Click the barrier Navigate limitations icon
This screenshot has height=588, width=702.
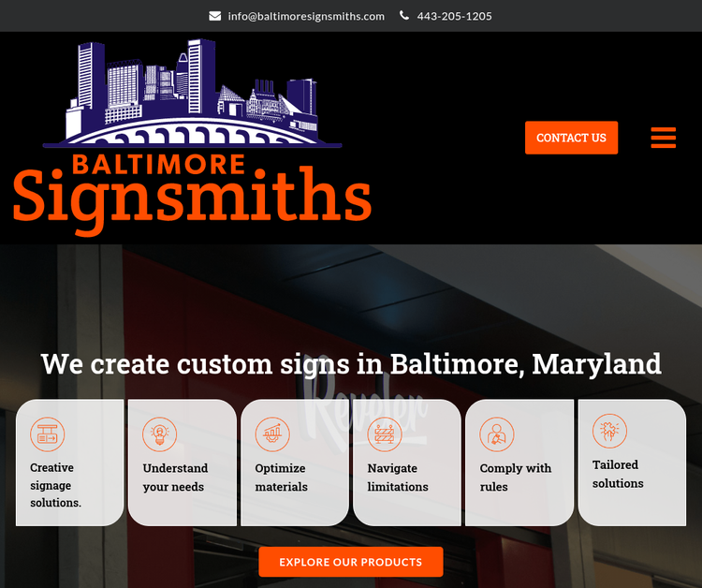tap(385, 434)
